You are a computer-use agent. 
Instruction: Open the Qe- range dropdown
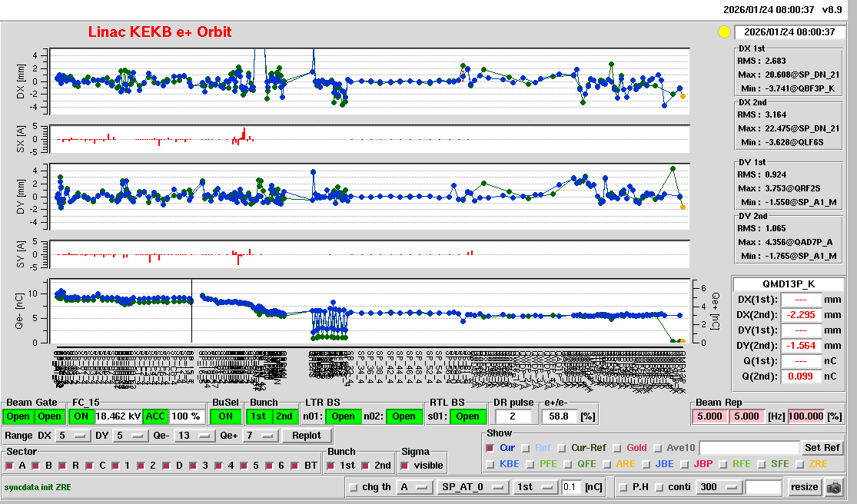click(192, 436)
